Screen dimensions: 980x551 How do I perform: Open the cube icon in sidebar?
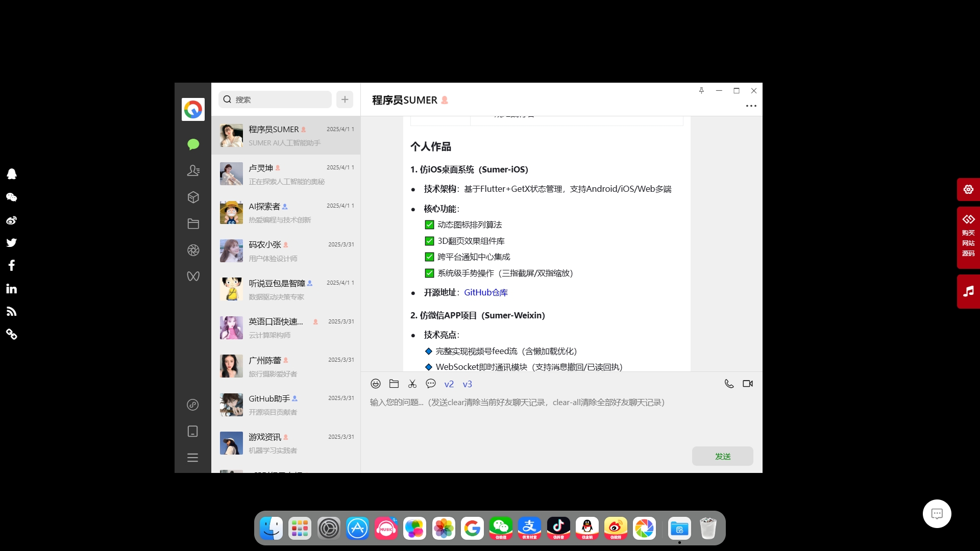tap(193, 197)
